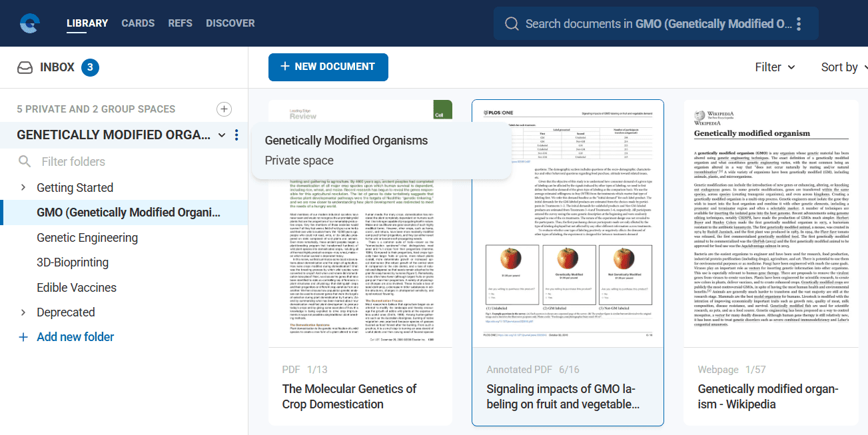This screenshot has height=435, width=868.
Task: Collapse the Genetically Modified Organisms space chevron
Action: click(222, 135)
